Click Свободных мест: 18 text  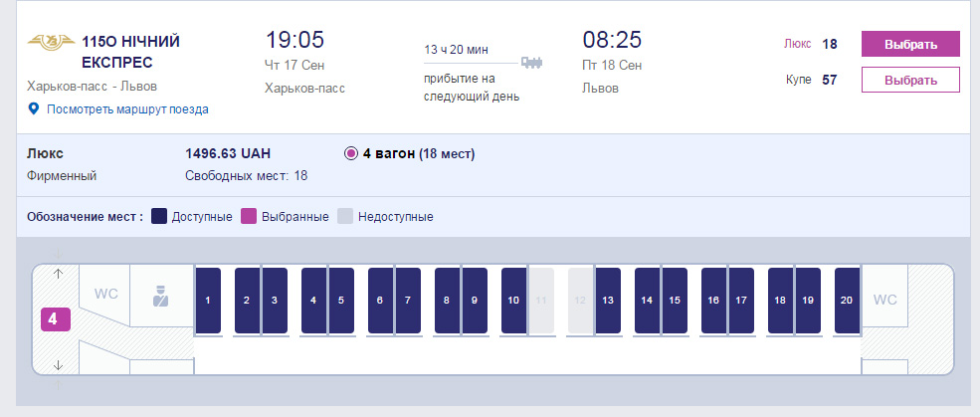point(247,176)
